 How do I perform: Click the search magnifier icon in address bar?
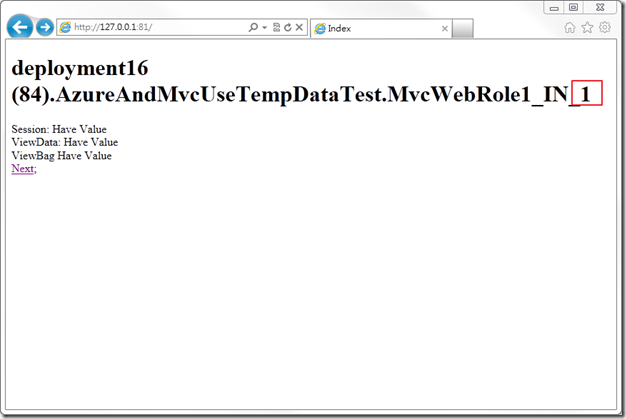(x=253, y=27)
